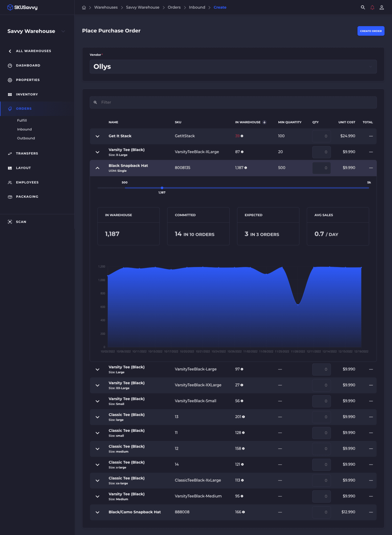392x535 pixels.
Task: Open Dashboard in the sidebar
Action: point(28,65)
